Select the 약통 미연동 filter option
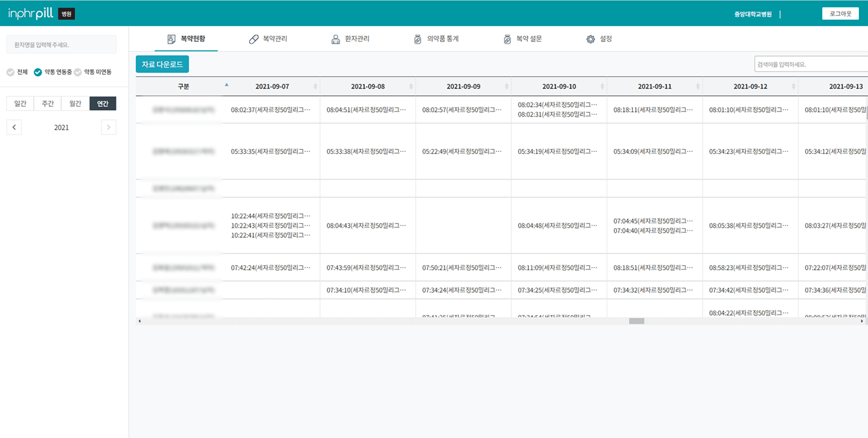868x438 pixels. coord(78,72)
